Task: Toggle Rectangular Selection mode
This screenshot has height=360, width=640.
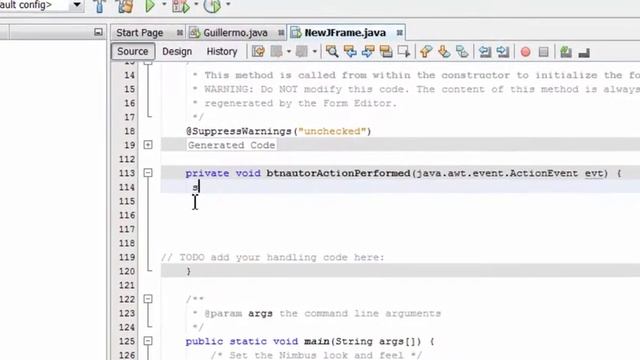Action: (404, 51)
